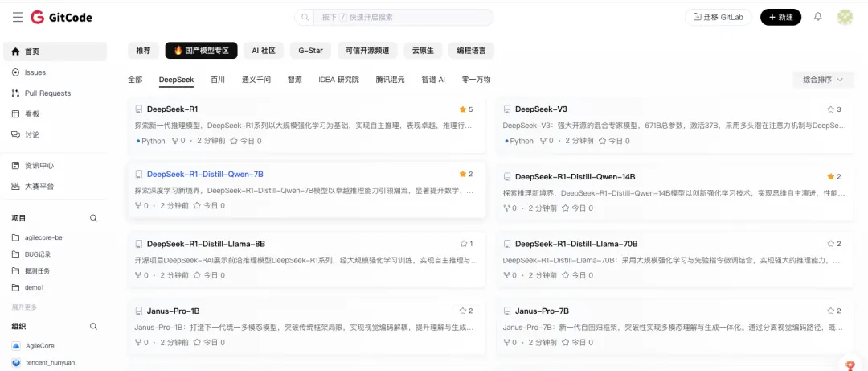The width and height of the screenshot is (868, 371).
Task: Switch to the 百川 filter tab
Action: tap(218, 80)
